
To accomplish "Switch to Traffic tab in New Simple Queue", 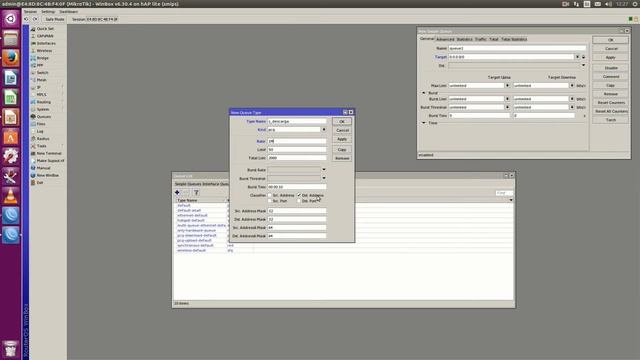I will 480,39.
